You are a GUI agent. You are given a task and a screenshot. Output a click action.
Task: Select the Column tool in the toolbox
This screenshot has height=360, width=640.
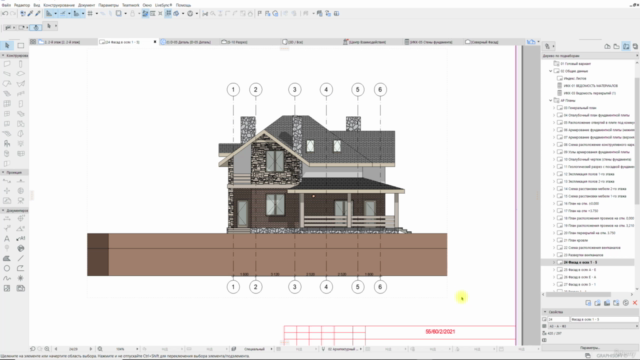21,64
